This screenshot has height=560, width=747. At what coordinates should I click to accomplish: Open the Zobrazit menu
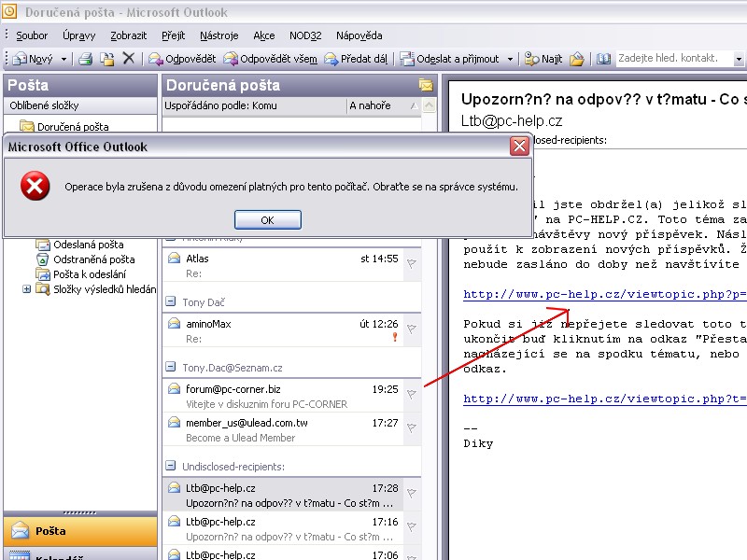(129, 35)
